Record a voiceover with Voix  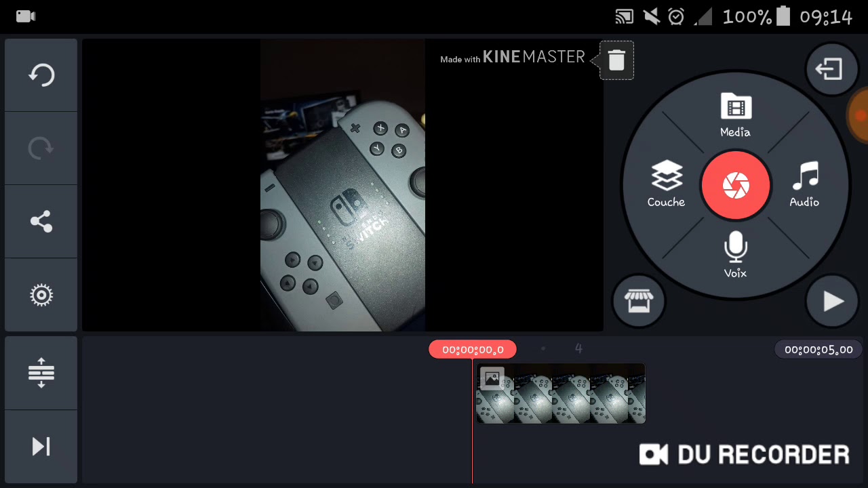[736, 255]
